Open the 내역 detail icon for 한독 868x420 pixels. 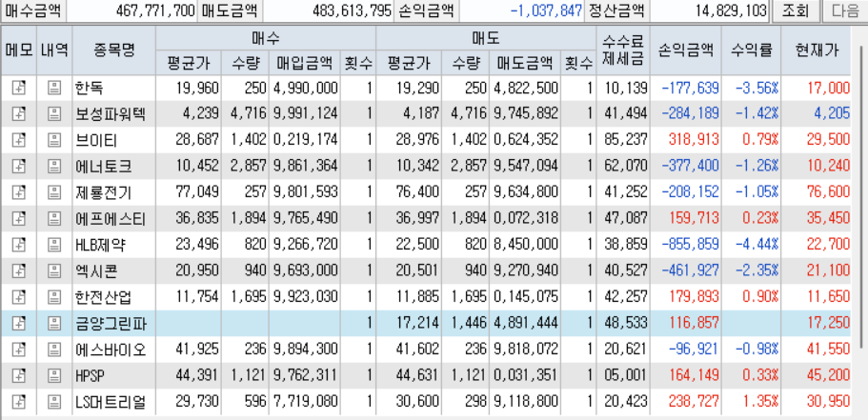tap(54, 88)
